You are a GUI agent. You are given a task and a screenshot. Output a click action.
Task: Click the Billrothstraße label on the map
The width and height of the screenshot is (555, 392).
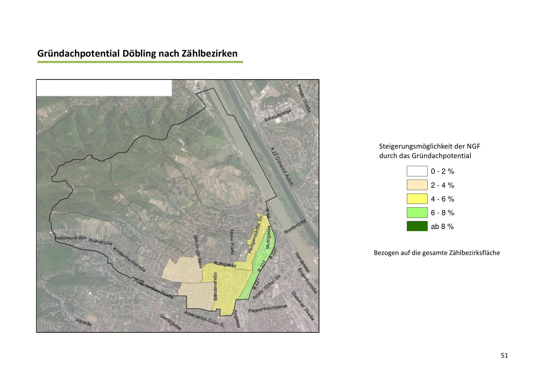coord(215,286)
